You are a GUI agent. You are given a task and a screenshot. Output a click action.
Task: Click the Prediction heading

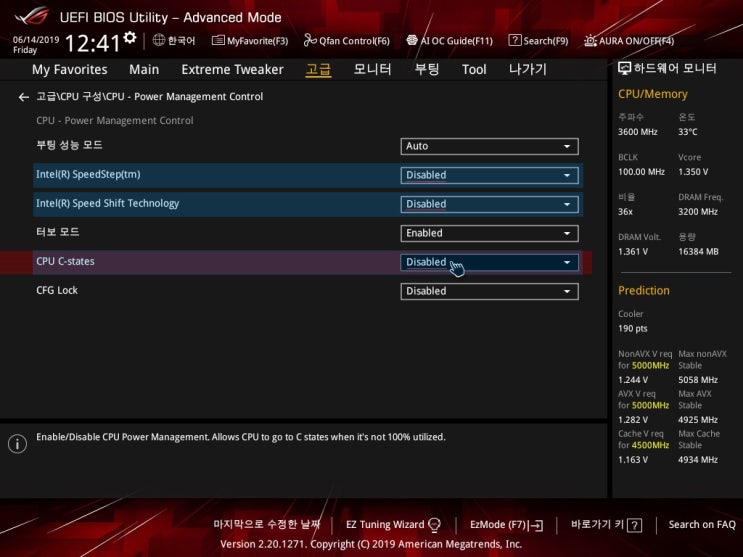point(643,290)
